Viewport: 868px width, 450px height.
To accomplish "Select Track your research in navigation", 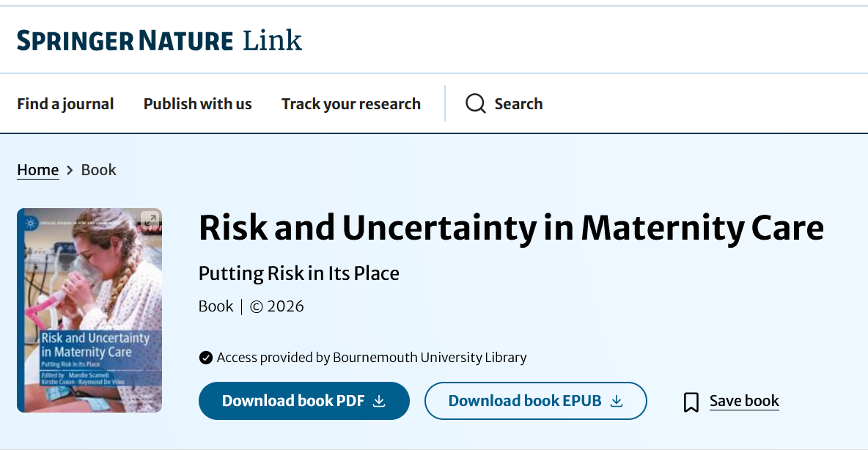I will 351,104.
